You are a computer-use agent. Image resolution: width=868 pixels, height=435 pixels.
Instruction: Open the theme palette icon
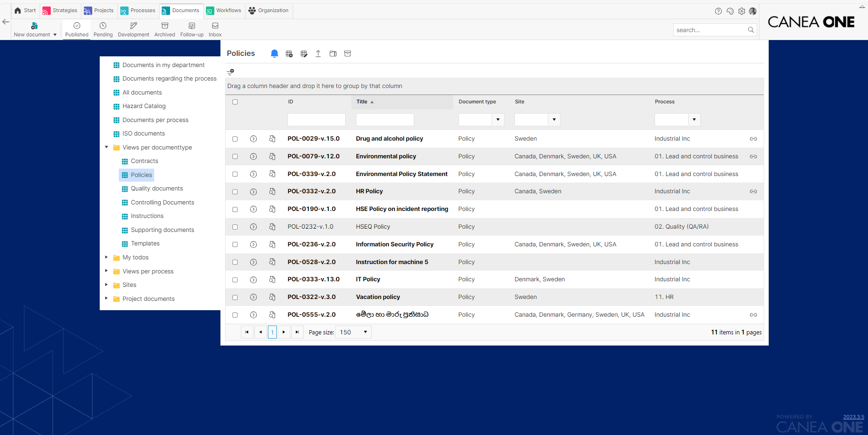[x=730, y=11]
